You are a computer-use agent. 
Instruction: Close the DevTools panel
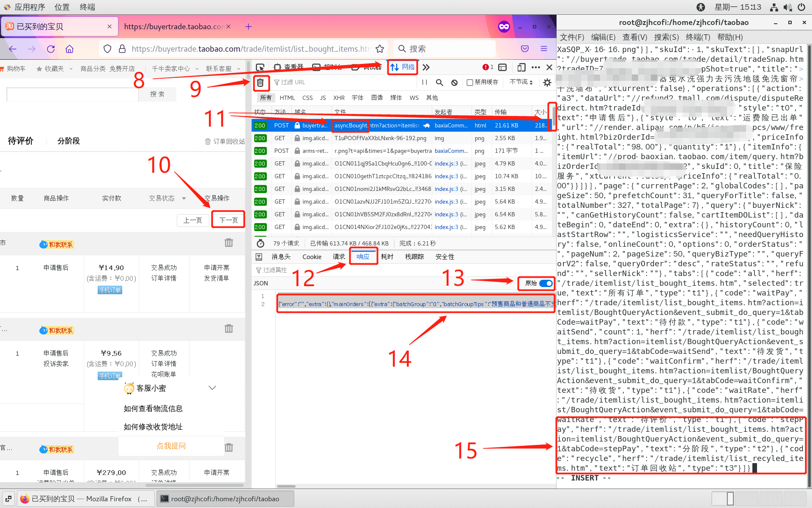coord(549,67)
